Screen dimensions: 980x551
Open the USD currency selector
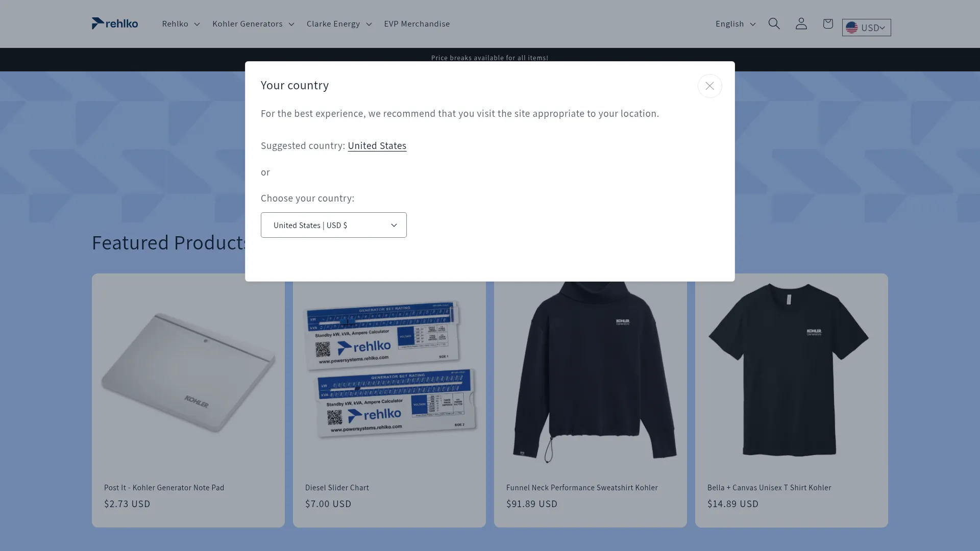867,28
